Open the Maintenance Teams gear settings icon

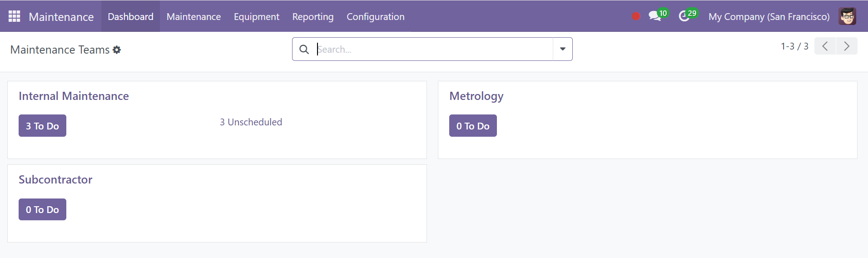coord(117,50)
